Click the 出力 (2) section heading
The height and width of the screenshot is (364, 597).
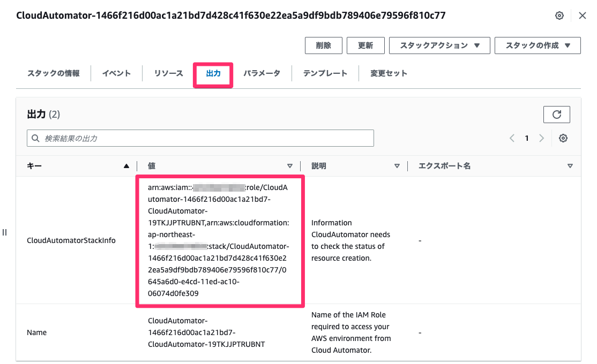[43, 115]
